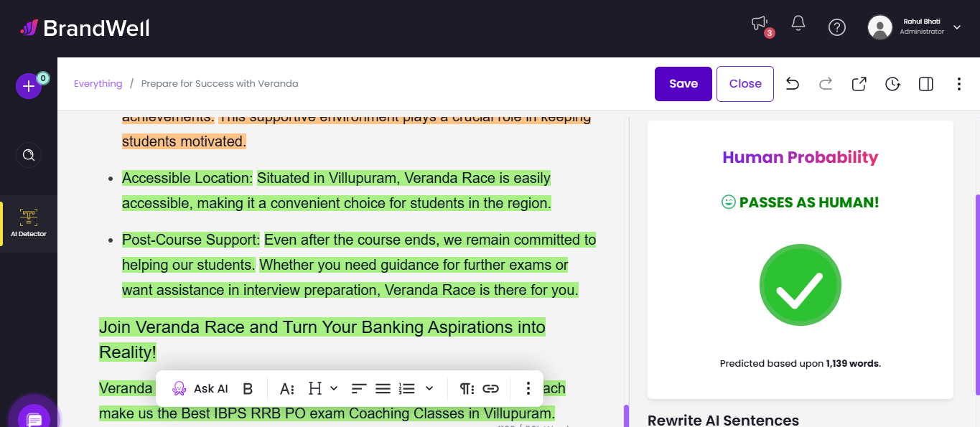
Task: Click the purple plus create button
Action: (x=29, y=86)
